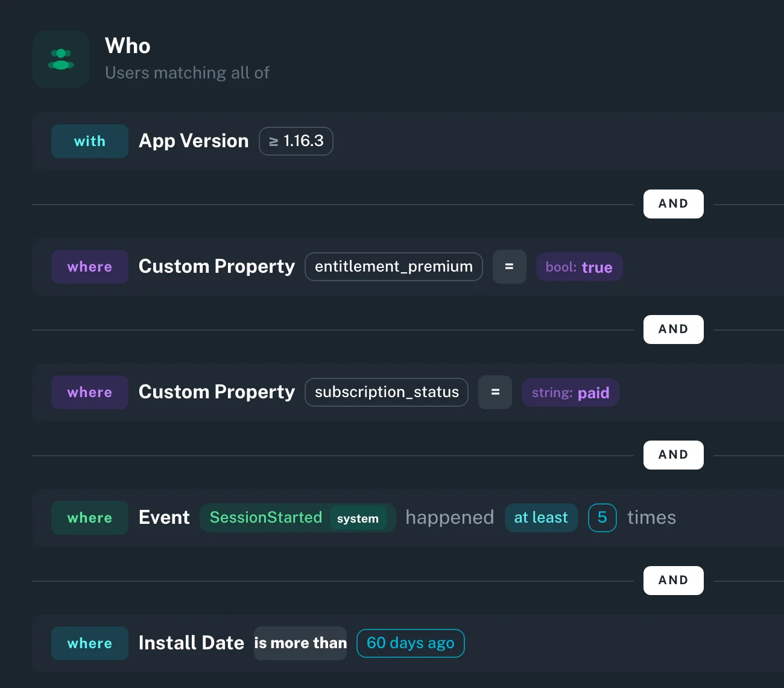Change the equals operator for entitlement_premium
Image resolution: width=784 pixels, height=688 pixels.
point(510,267)
